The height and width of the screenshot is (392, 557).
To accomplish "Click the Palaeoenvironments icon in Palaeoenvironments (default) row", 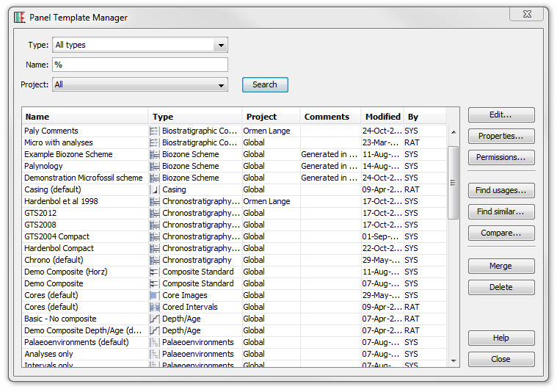I will [155, 342].
